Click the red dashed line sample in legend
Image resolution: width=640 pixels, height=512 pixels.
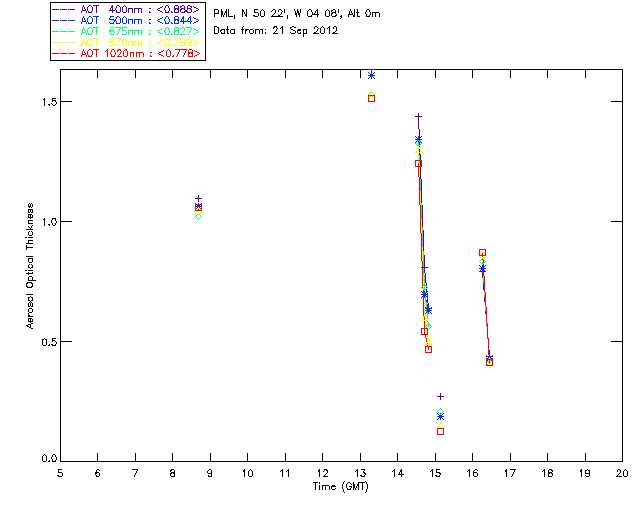point(64,53)
